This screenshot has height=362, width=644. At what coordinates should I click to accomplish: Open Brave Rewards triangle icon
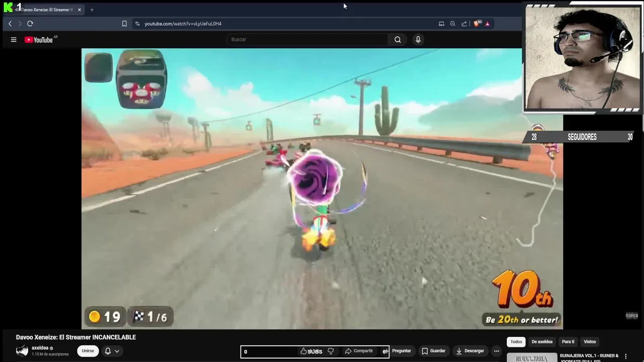click(487, 24)
